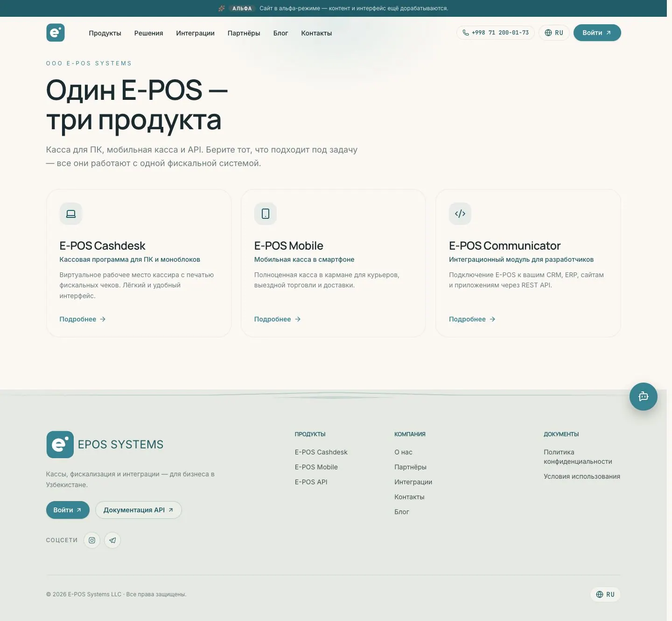This screenshot has height=621, width=672.
Task: Open Партнёры footer link
Action: 410,467
